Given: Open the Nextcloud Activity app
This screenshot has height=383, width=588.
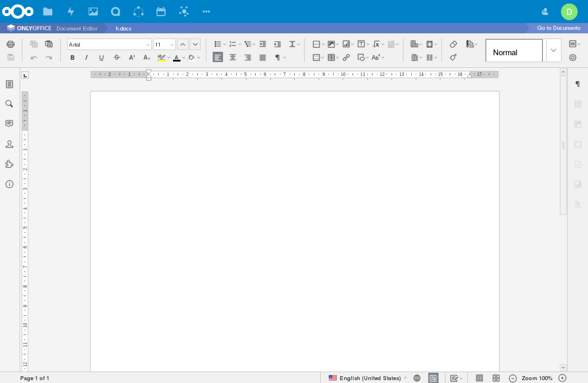Looking at the screenshot, I should (x=71, y=12).
